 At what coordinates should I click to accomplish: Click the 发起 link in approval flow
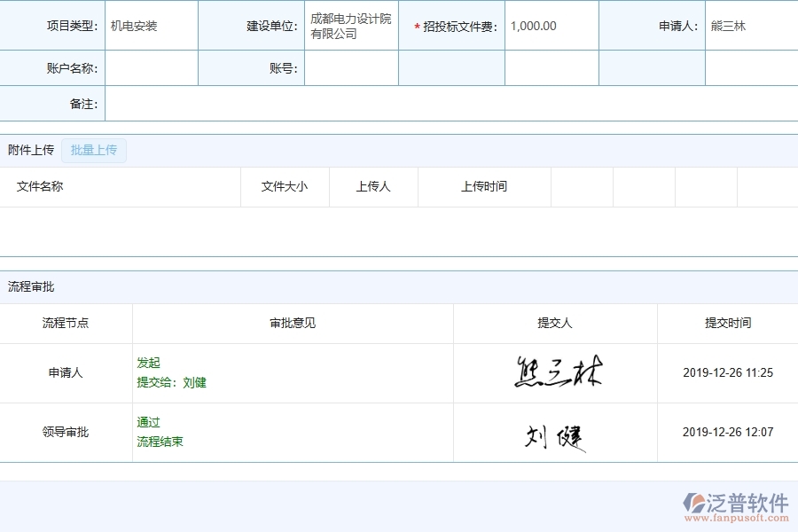149,363
